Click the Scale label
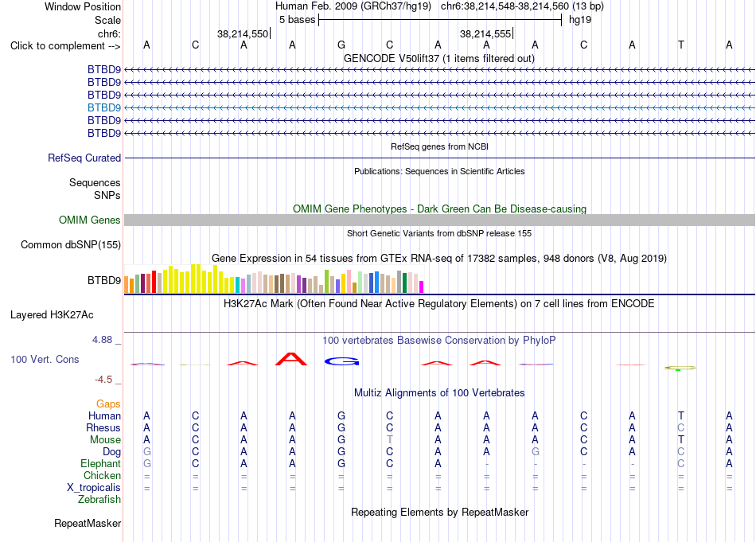Image resolution: width=756 pixels, height=542 pixels. [108, 20]
